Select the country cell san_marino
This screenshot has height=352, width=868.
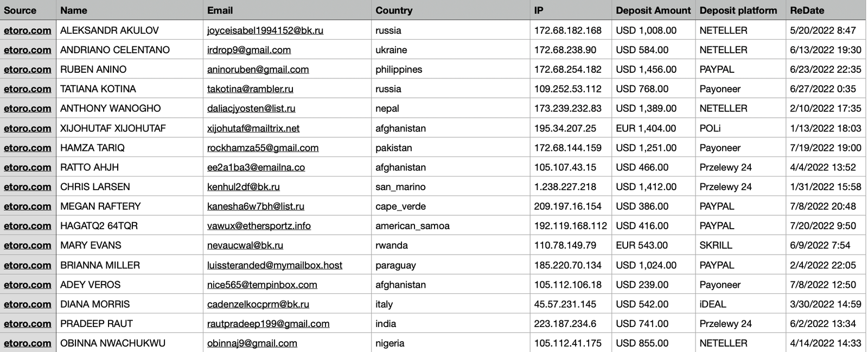pos(400,187)
